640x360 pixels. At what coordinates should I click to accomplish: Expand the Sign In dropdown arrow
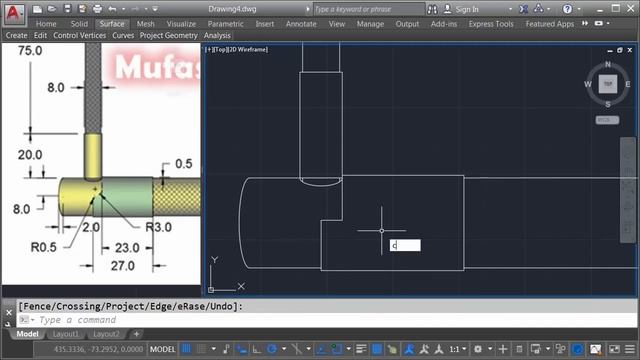click(510, 9)
